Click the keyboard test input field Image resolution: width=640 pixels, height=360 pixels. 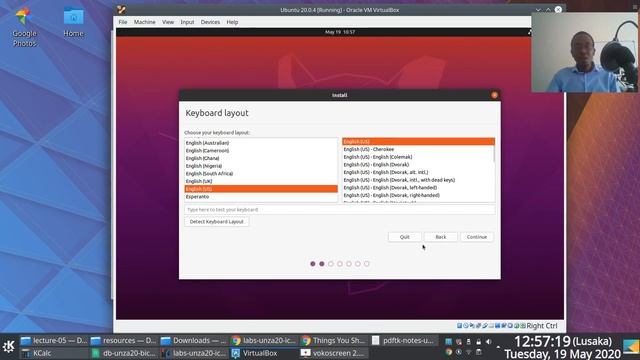[340, 210]
